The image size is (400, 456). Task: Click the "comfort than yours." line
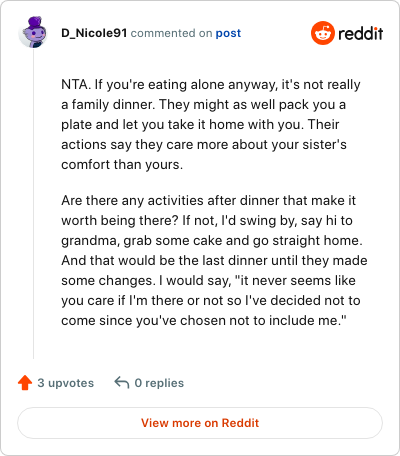122,165
